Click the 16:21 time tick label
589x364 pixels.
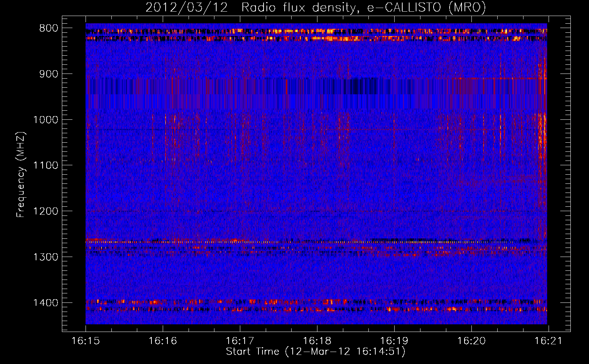[x=548, y=341]
